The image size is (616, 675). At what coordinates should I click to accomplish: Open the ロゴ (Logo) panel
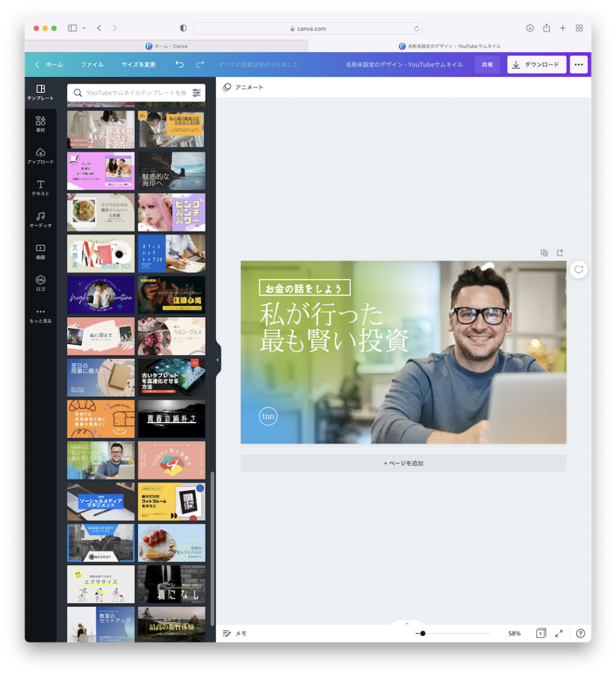coord(40,283)
